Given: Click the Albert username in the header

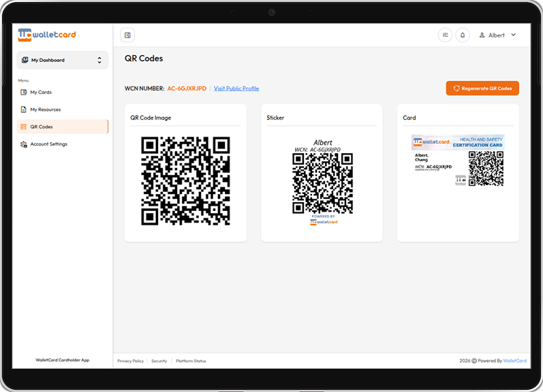Looking at the screenshot, I should point(497,35).
